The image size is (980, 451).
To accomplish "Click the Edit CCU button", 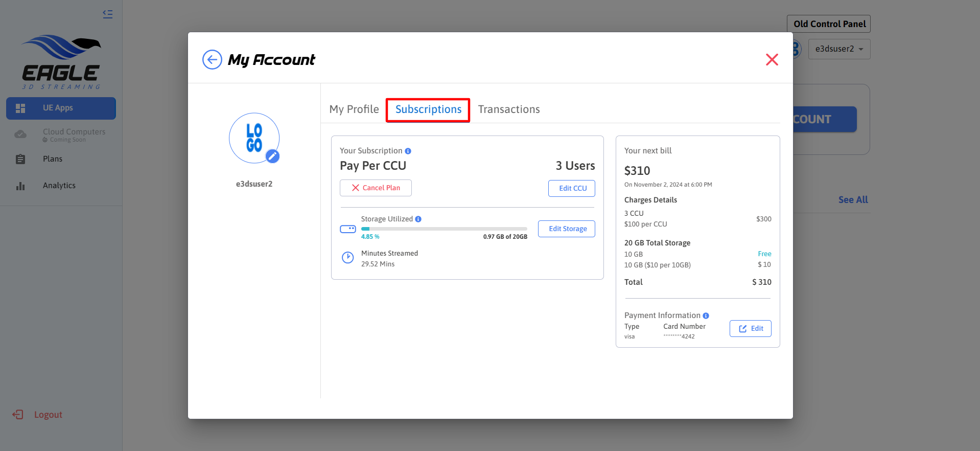I will pos(572,188).
